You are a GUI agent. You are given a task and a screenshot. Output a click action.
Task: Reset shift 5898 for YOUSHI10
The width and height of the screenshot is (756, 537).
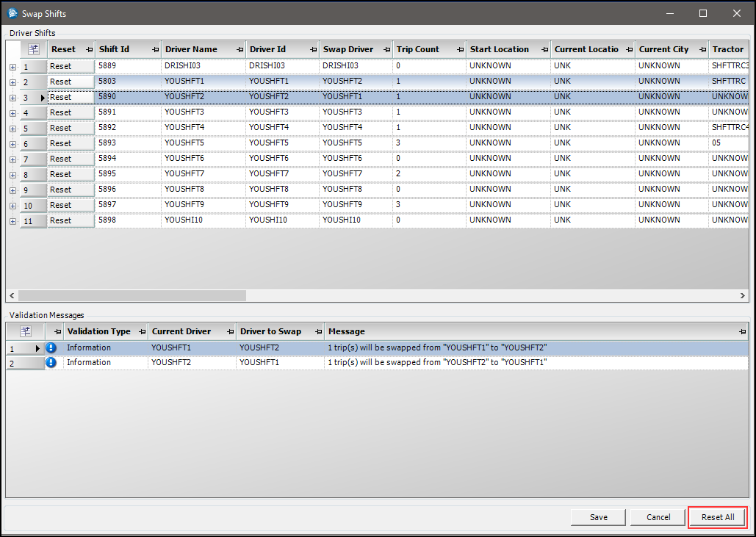click(x=71, y=221)
